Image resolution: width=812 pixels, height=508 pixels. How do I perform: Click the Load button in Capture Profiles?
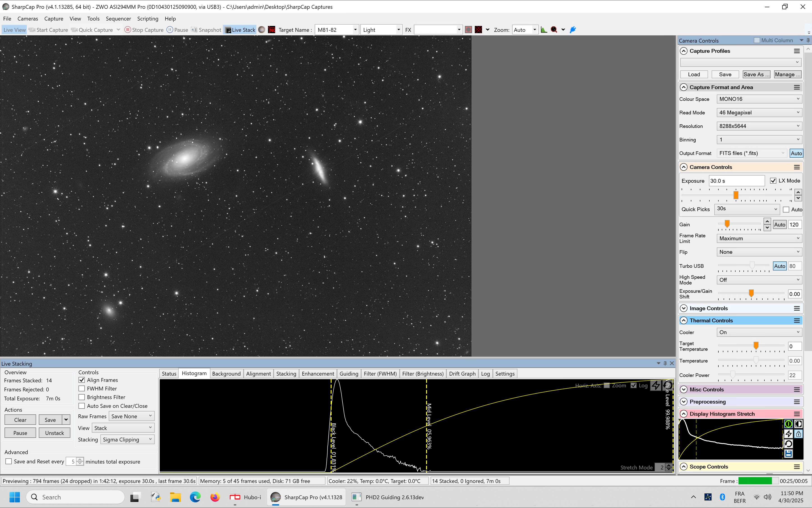[694, 75]
